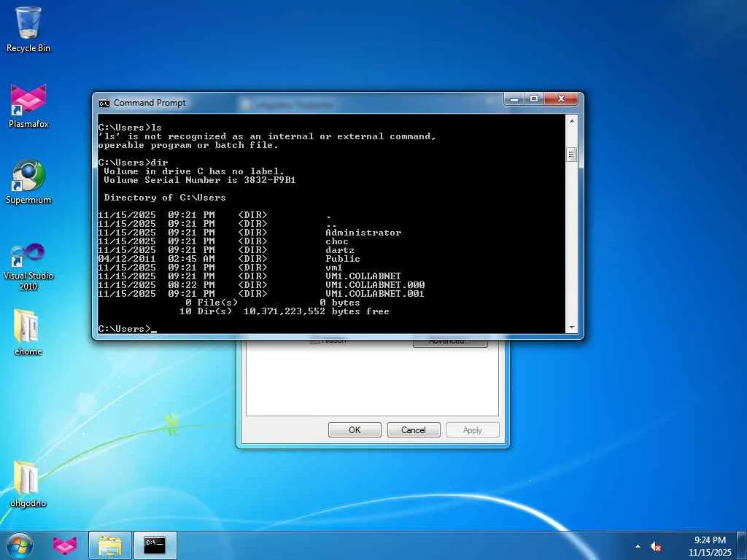
Task: Select the Supermium browser shortcut
Action: coord(28,182)
